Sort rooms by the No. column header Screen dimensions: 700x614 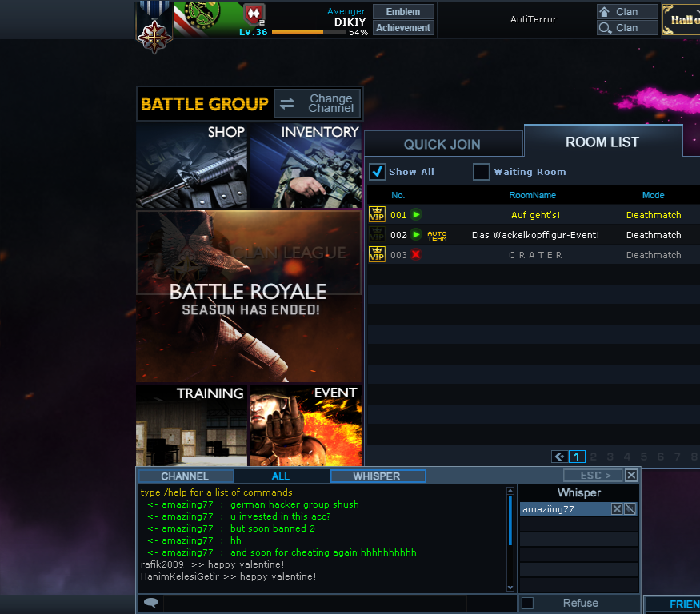(x=398, y=195)
